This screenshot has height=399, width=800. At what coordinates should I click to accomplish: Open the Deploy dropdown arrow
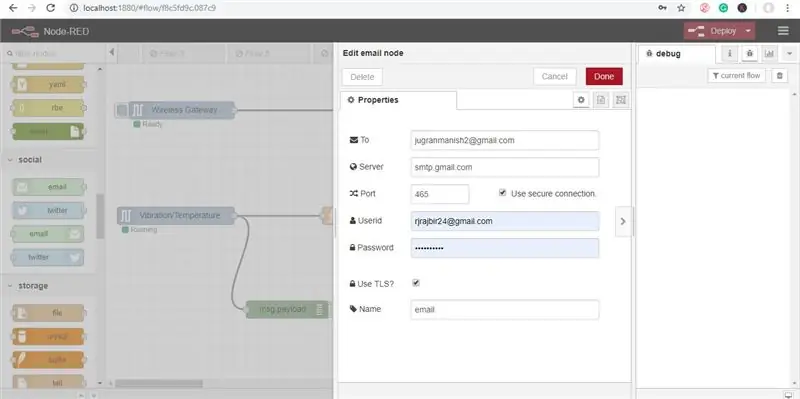pyautogui.click(x=748, y=31)
